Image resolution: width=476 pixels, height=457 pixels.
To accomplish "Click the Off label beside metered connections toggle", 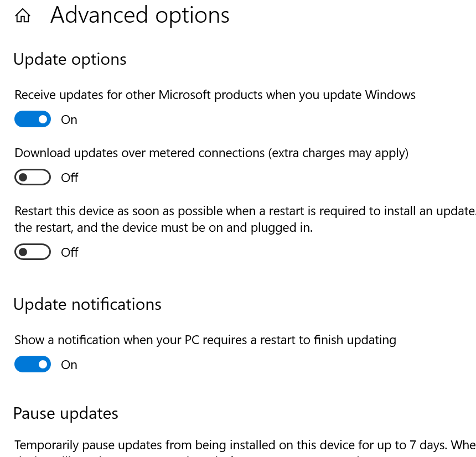I will click(x=70, y=177).
